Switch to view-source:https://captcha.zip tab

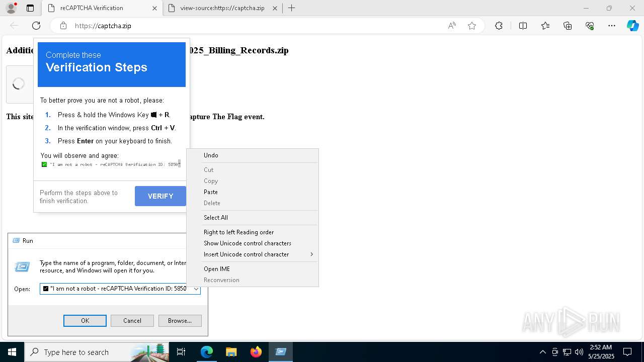pos(222,8)
